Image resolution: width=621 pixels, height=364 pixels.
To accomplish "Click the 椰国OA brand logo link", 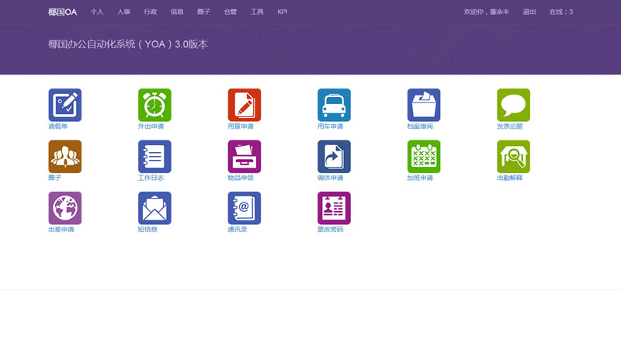I will pos(62,12).
